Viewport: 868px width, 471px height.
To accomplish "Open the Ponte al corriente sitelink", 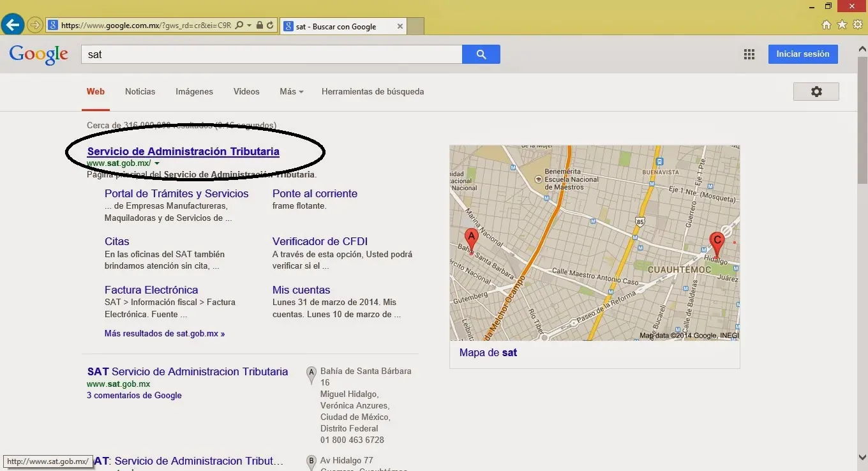I will 315,193.
